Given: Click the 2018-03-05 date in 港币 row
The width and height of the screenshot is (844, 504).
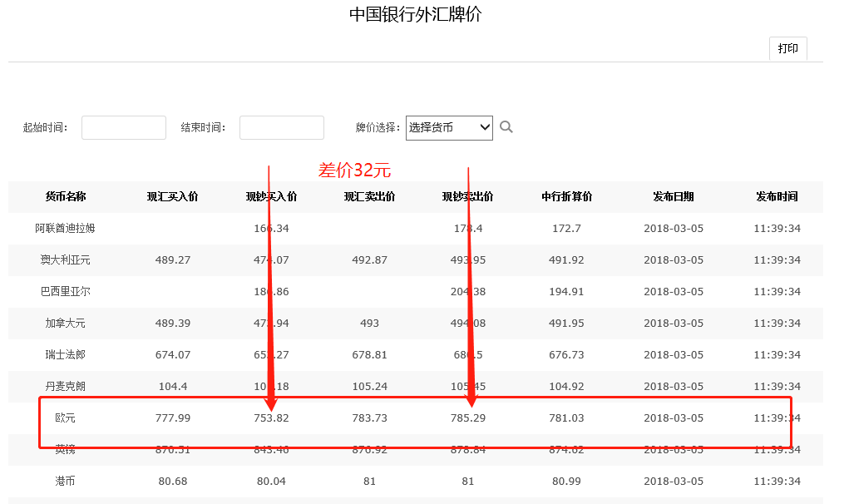Looking at the screenshot, I should 674,481.
